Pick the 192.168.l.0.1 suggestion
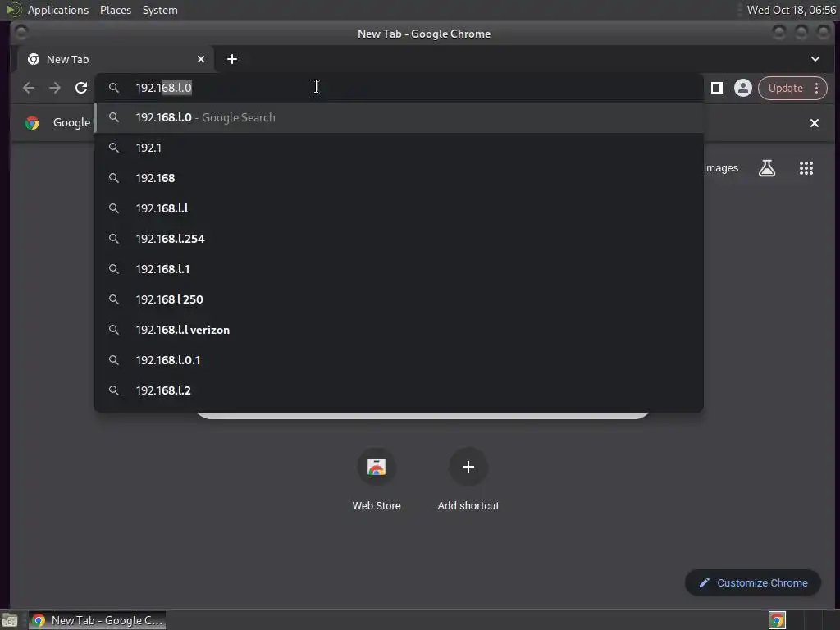 [399, 361]
